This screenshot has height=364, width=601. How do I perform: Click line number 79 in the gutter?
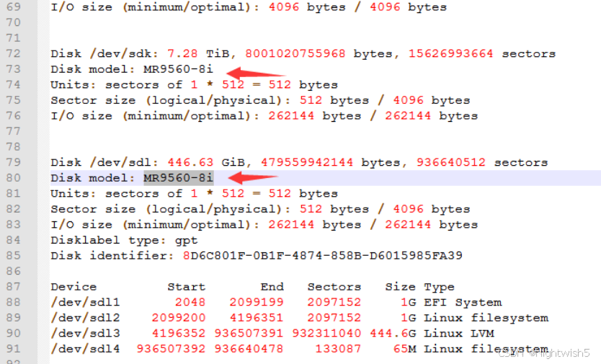(x=13, y=163)
